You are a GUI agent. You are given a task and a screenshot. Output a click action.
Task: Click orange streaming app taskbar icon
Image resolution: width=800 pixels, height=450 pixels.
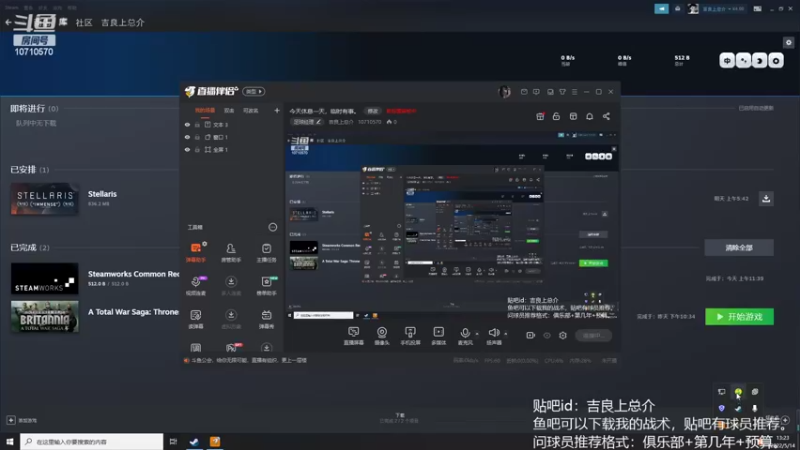coord(215,441)
